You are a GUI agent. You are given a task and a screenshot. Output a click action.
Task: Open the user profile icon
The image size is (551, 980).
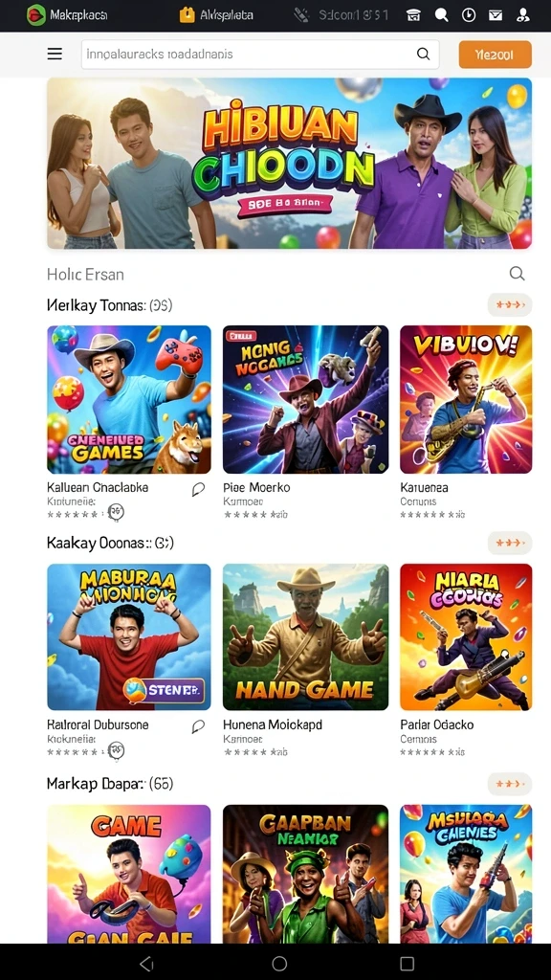(523, 15)
